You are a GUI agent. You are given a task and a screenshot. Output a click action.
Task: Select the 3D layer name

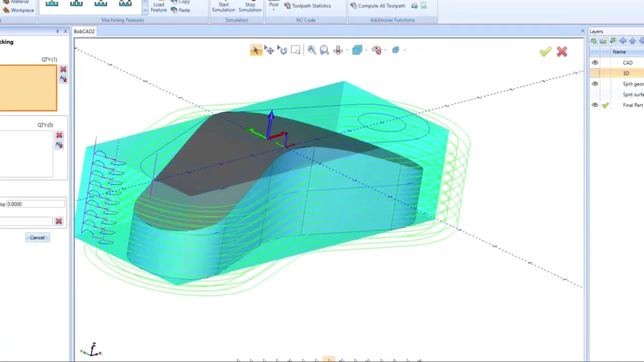point(626,73)
